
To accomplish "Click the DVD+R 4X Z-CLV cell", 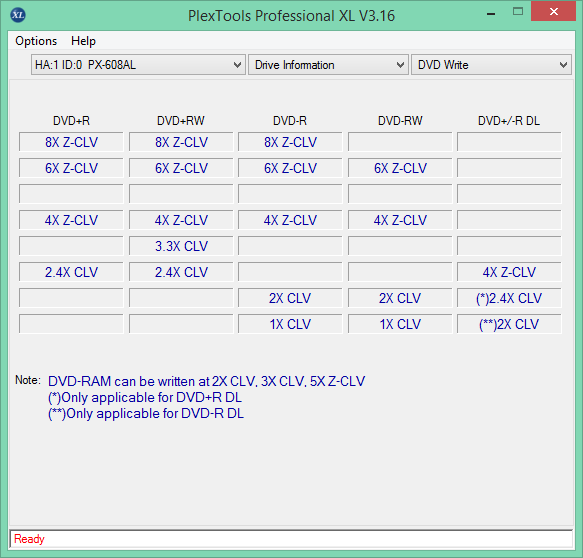I will (71, 220).
